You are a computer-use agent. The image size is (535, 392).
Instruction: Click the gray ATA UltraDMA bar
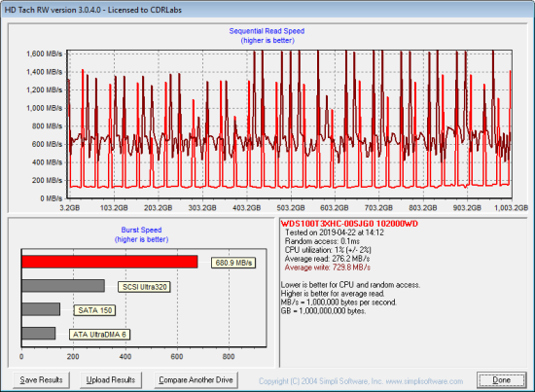(x=39, y=334)
